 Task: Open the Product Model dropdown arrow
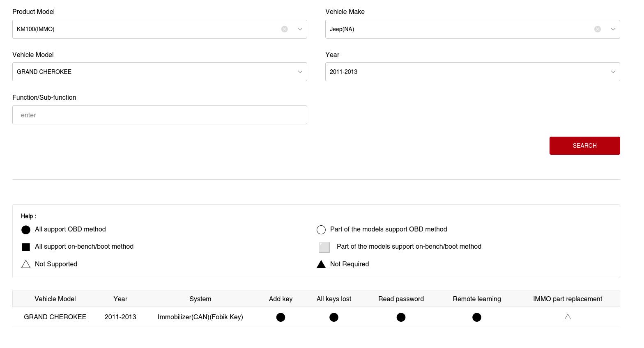300,29
